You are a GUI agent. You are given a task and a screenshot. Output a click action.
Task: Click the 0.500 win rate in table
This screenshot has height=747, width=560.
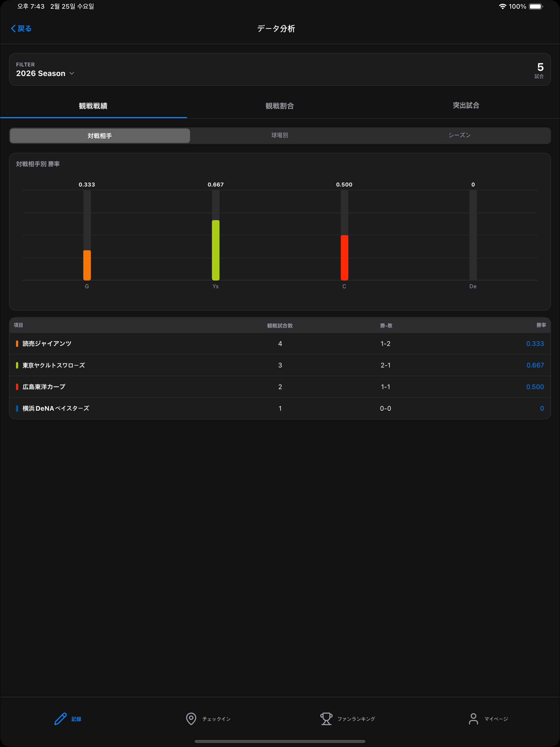tap(535, 387)
